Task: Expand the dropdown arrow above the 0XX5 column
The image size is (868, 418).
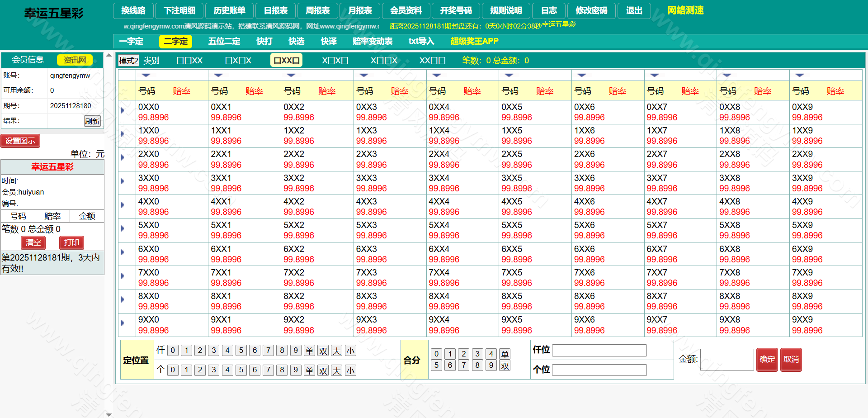Action: point(509,75)
